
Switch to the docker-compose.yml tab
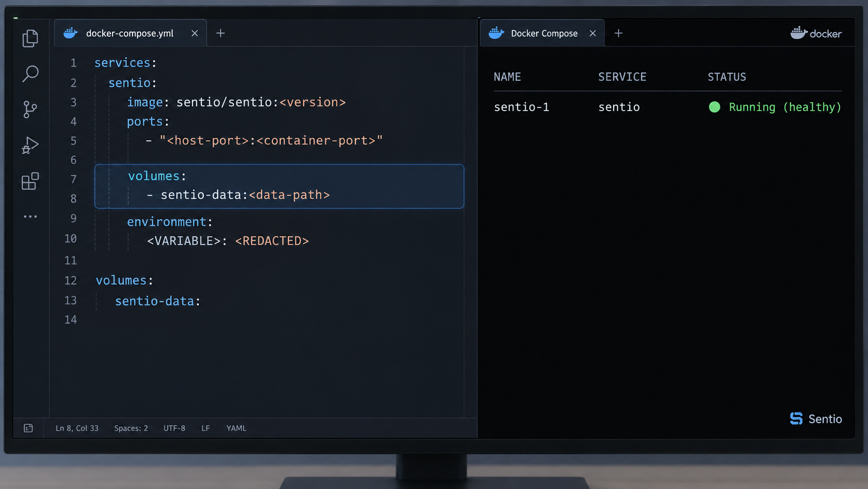click(x=130, y=33)
